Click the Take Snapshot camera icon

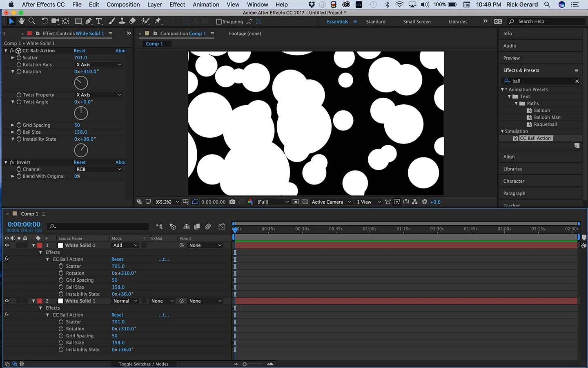(x=232, y=202)
